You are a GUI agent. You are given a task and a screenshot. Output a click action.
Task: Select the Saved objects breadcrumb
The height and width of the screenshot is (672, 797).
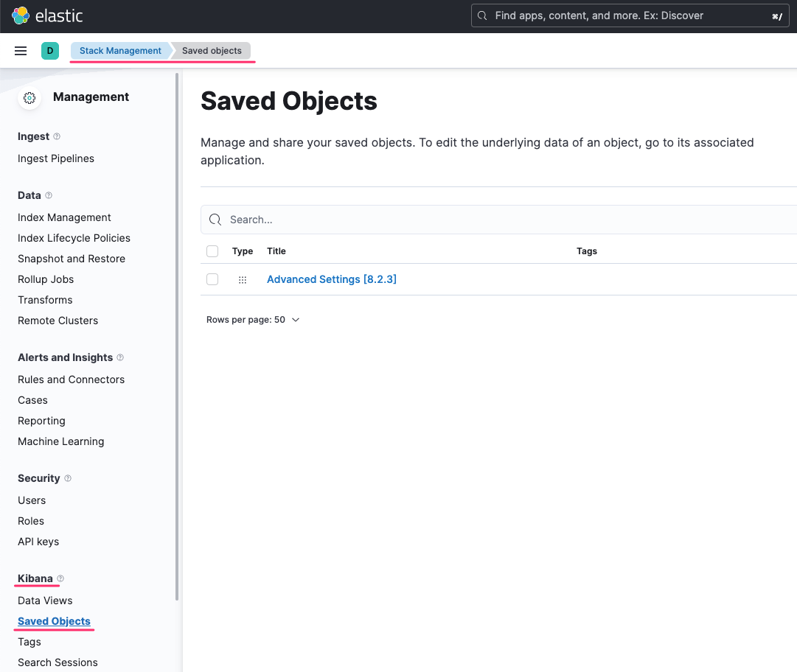211,51
